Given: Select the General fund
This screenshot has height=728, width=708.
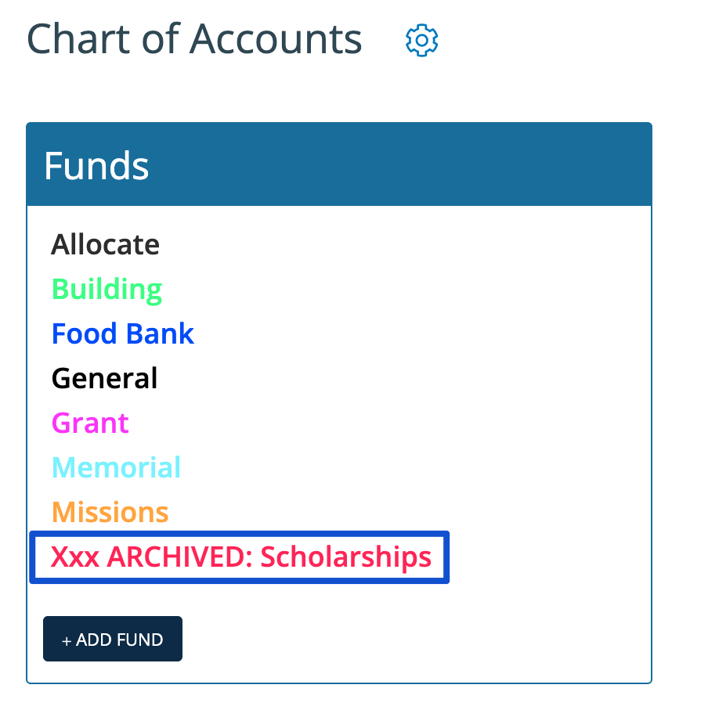Looking at the screenshot, I should pyautogui.click(x=104, y=378).
